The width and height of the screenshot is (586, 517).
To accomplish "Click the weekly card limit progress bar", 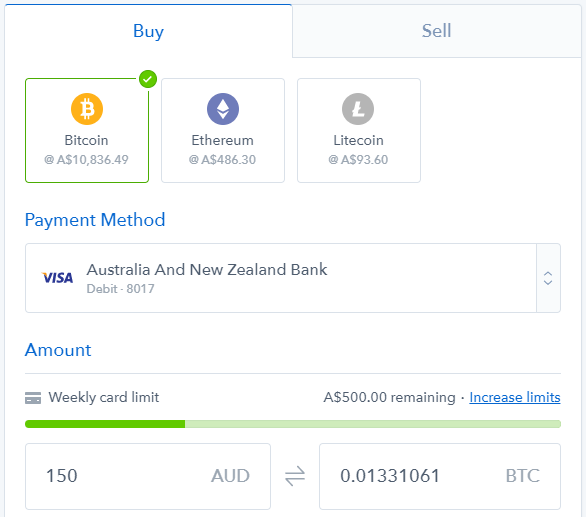I will 293,424.
